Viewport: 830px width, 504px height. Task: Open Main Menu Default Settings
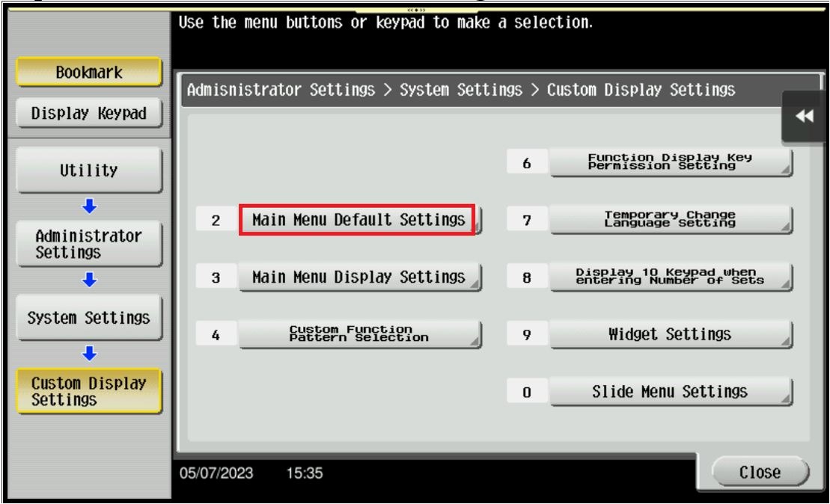357,221
